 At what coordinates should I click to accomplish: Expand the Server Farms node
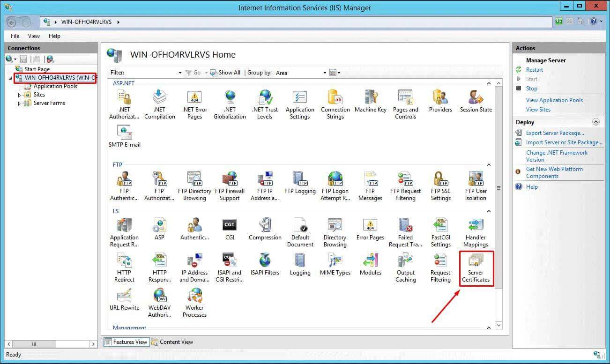(20, 104)
